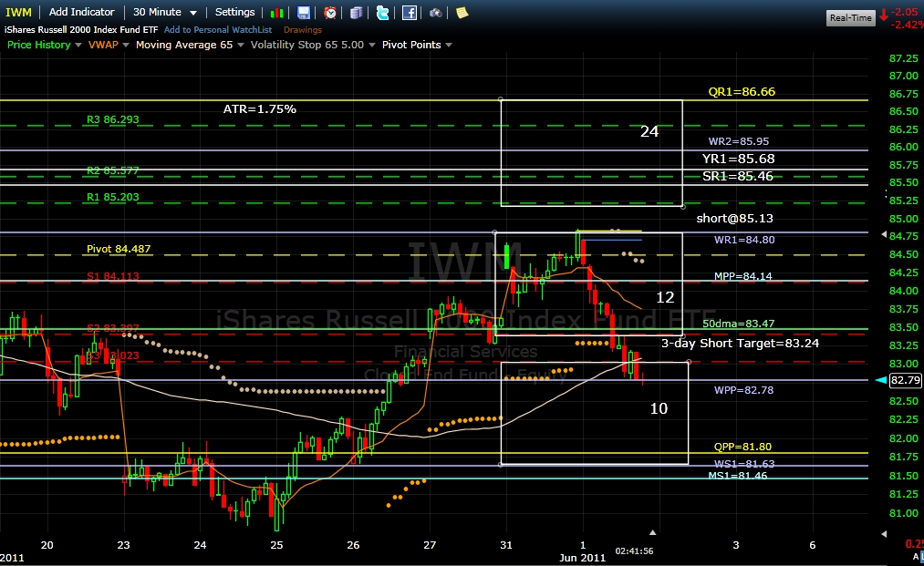Share the chart via the Facebook icon
Screen dimensions: 924x566
410,13
